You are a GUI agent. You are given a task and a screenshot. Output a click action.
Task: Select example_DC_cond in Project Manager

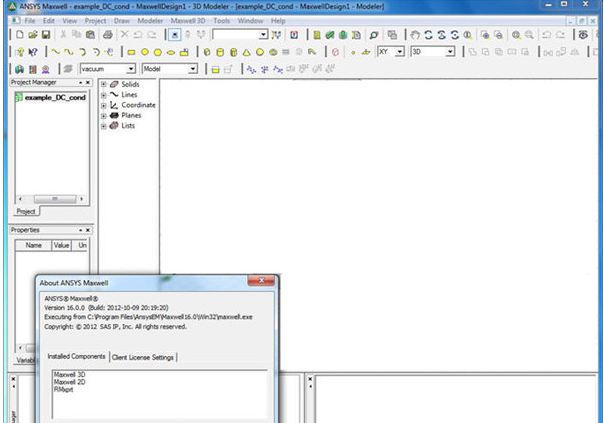point(54,97)
